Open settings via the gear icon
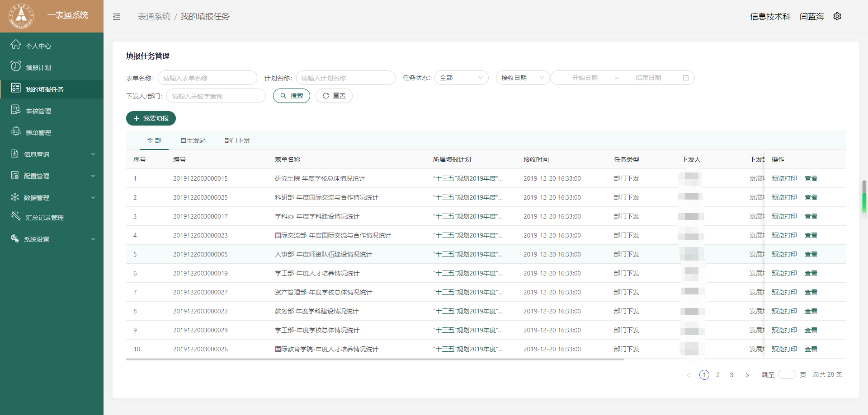This screenshot has height=415, width=868. point(837,16)
